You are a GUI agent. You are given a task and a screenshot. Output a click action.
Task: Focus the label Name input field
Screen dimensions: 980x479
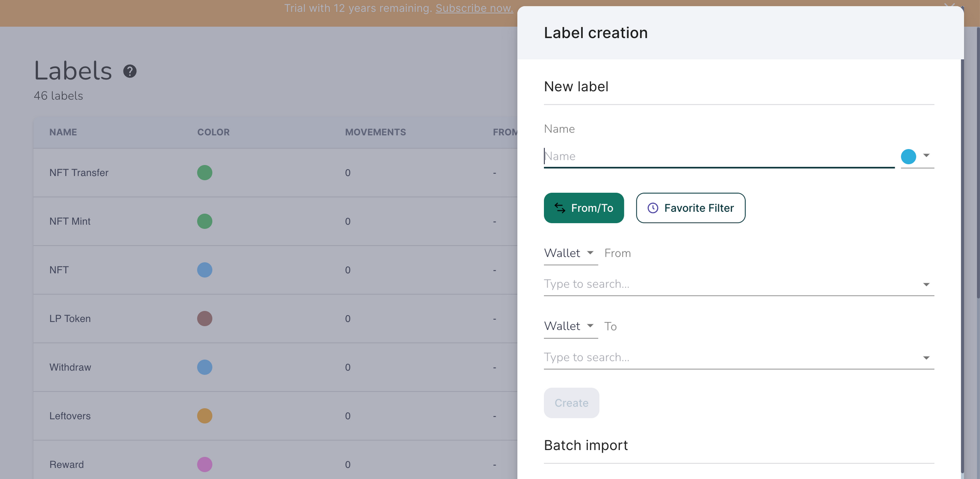[719, 156]
